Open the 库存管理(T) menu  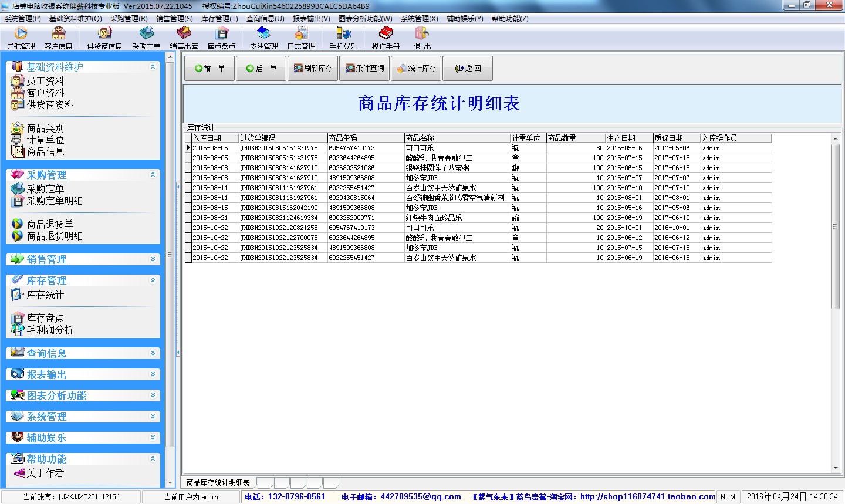219,19
